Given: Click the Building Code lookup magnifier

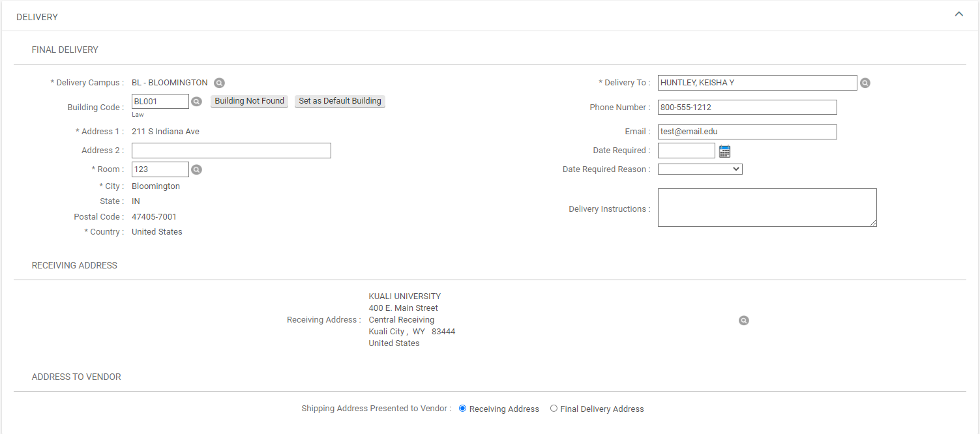Looking at the screenshot, I should click(x=196, y=102).
